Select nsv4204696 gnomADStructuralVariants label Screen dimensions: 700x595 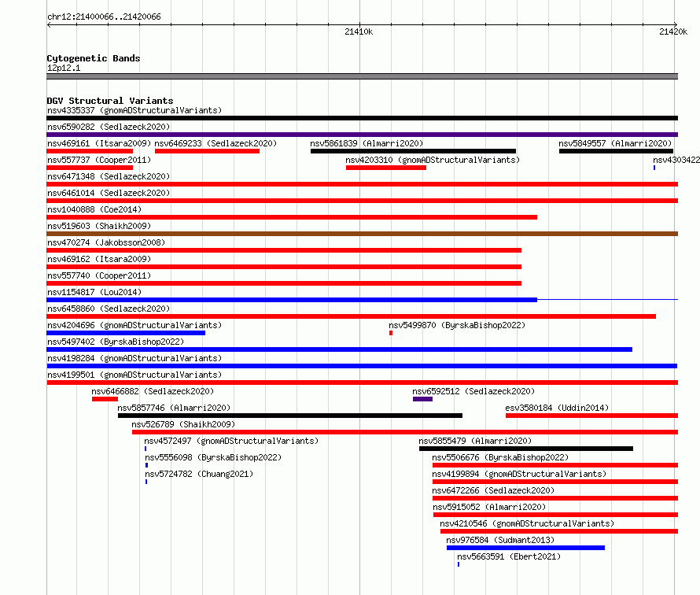134,325
